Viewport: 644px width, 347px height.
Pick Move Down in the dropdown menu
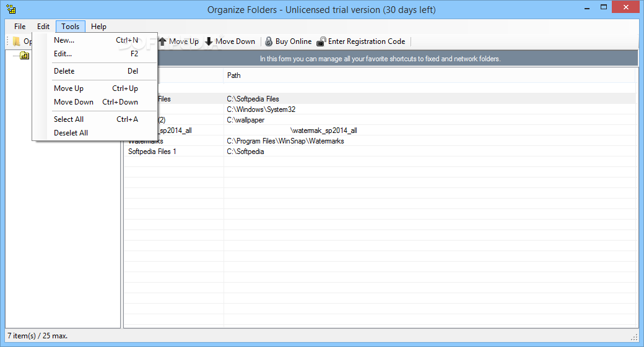[x=95, y=101]
